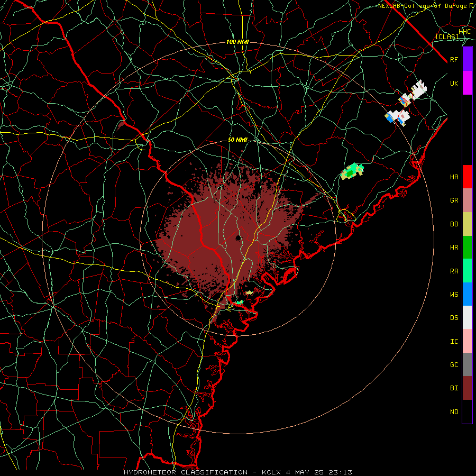Click the GC legend label
The image size is (476, 476).
[x=454, y=365]
